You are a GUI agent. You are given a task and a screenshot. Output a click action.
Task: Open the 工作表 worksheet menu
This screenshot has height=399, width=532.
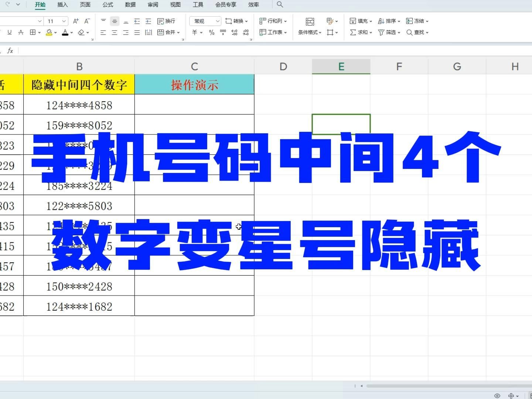pyautogui.click(x=273, y=33)
